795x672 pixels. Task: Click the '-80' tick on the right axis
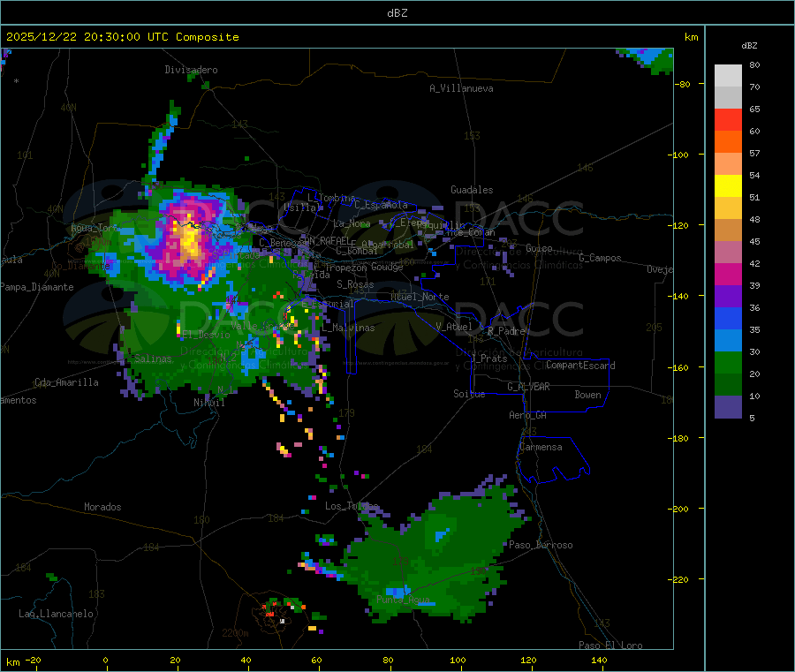pos(683,84)
